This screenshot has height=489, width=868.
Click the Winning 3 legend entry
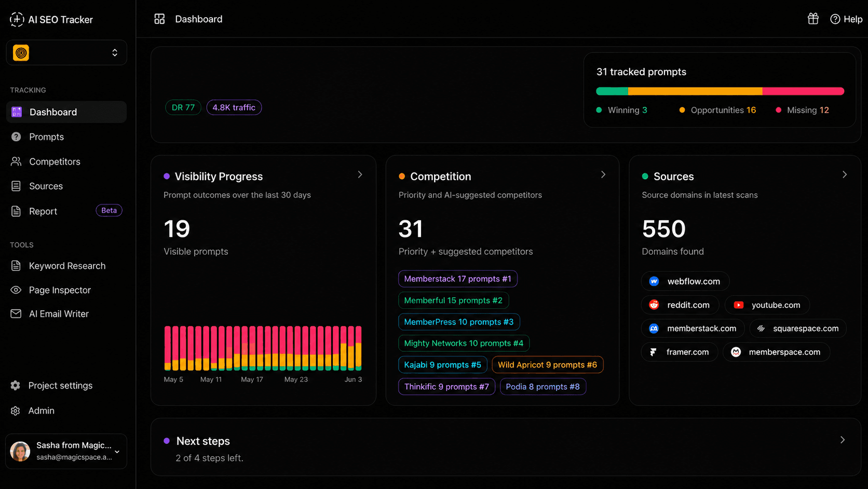[x=622, y=110]
